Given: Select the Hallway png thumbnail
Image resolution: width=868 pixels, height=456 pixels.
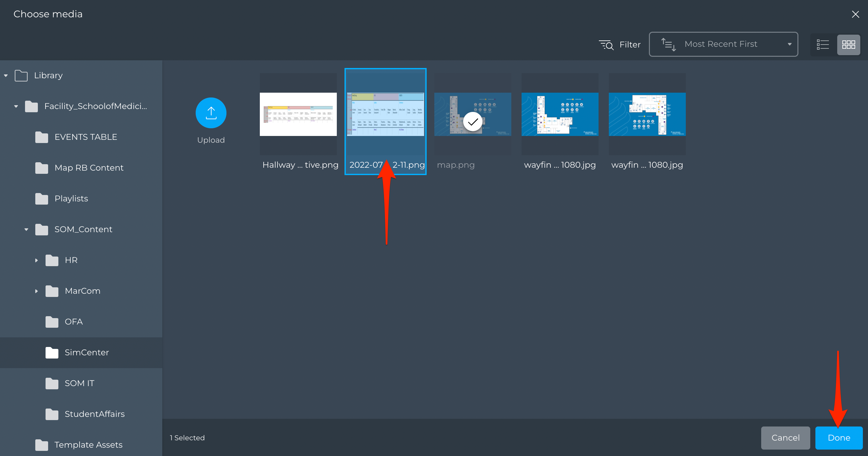Looking at the screenshot, I should (298, 114).
